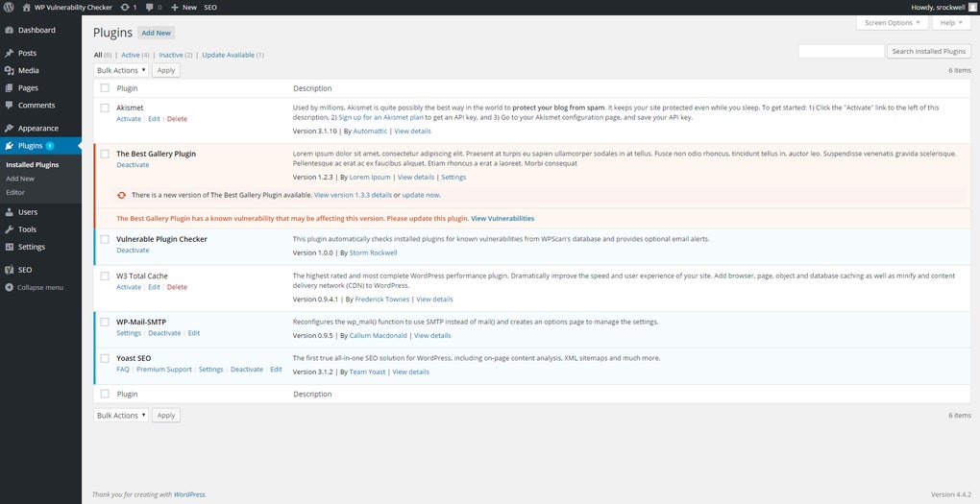
Task: Open the View Vulnerabilities link
Action: tap(502, 218)
